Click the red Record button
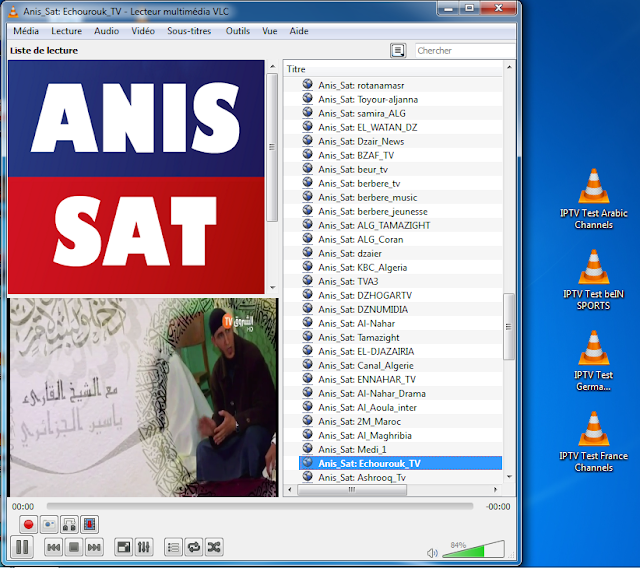 28,524
